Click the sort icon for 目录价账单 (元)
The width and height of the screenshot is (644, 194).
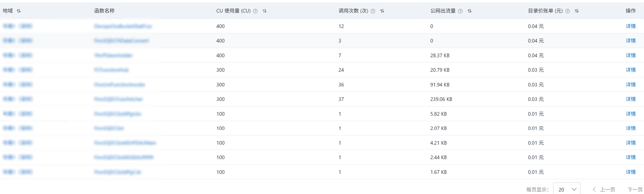[576, 11]
